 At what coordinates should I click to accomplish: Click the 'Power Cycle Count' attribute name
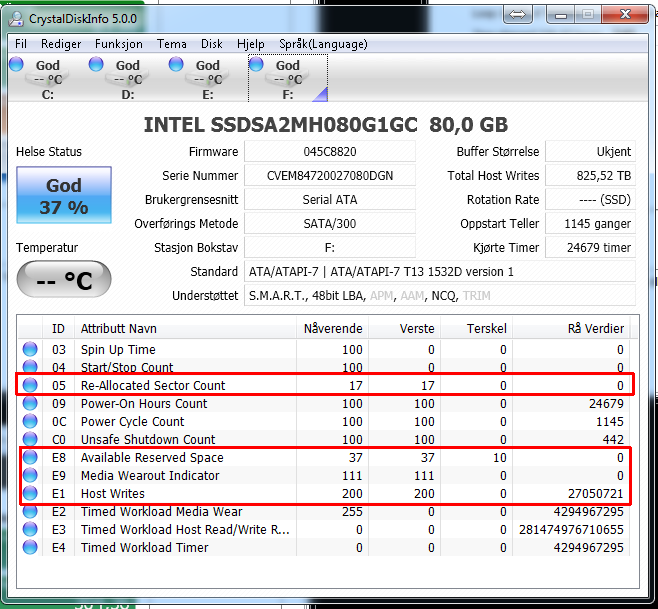pyautogui.click(x=132, y=421)
